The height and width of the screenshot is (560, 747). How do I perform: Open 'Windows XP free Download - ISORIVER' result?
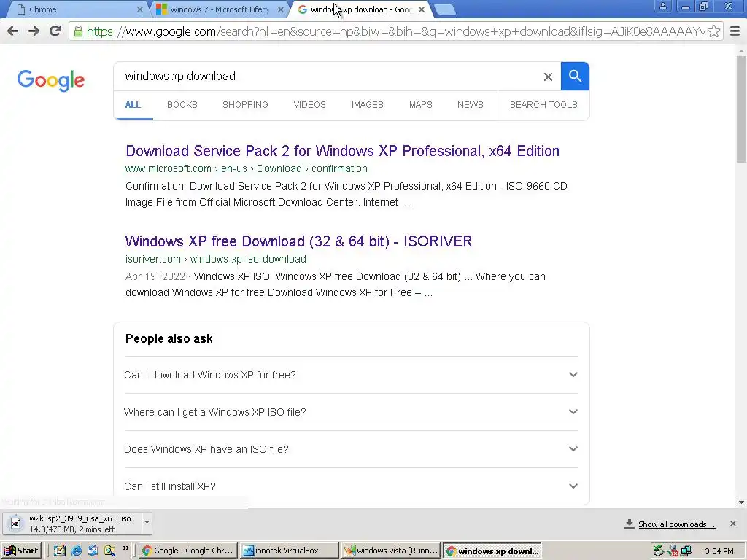(x=298, y=241)
